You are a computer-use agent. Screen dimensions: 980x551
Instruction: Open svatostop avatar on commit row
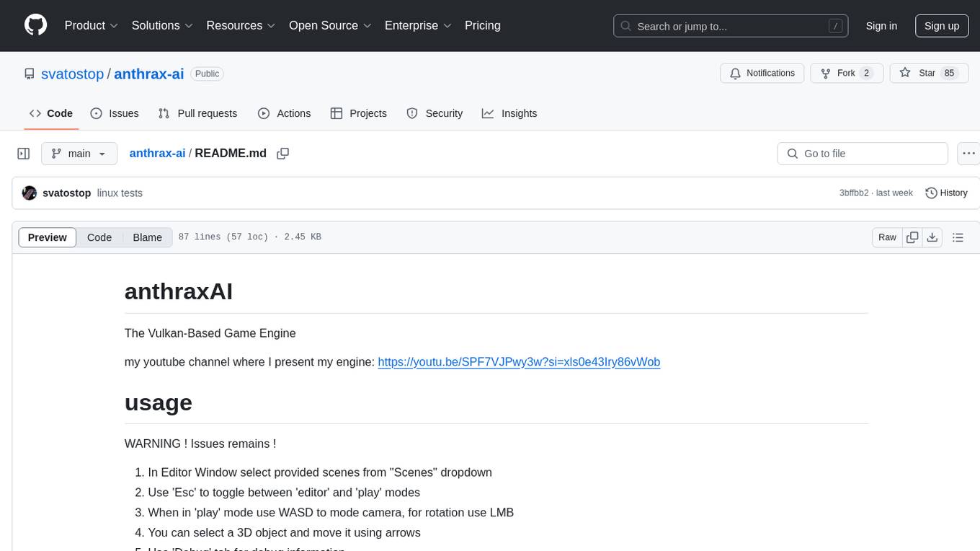tap(30, 193)
